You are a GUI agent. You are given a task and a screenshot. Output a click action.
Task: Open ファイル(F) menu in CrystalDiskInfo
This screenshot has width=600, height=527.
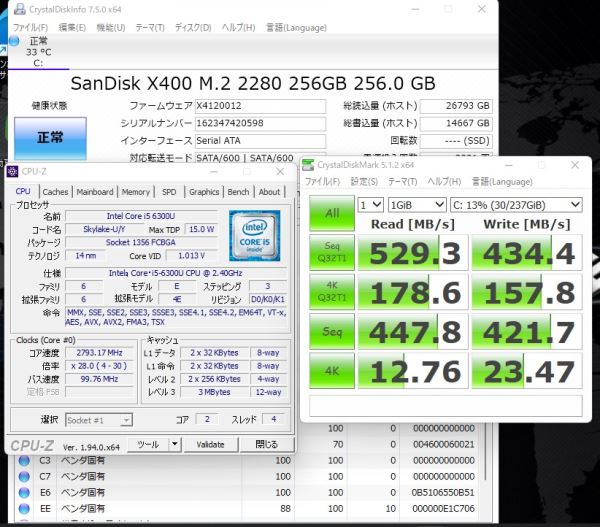31,28
